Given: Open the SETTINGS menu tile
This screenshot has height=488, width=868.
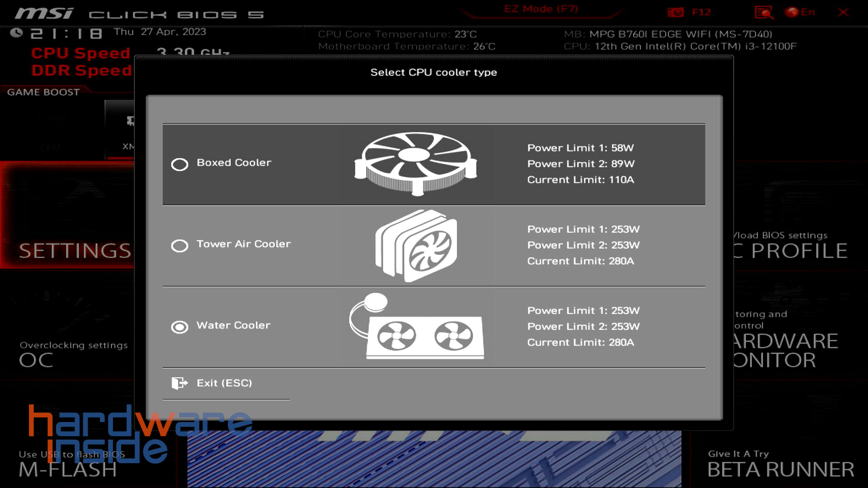Looking at the screenshot, I should 75,250.
